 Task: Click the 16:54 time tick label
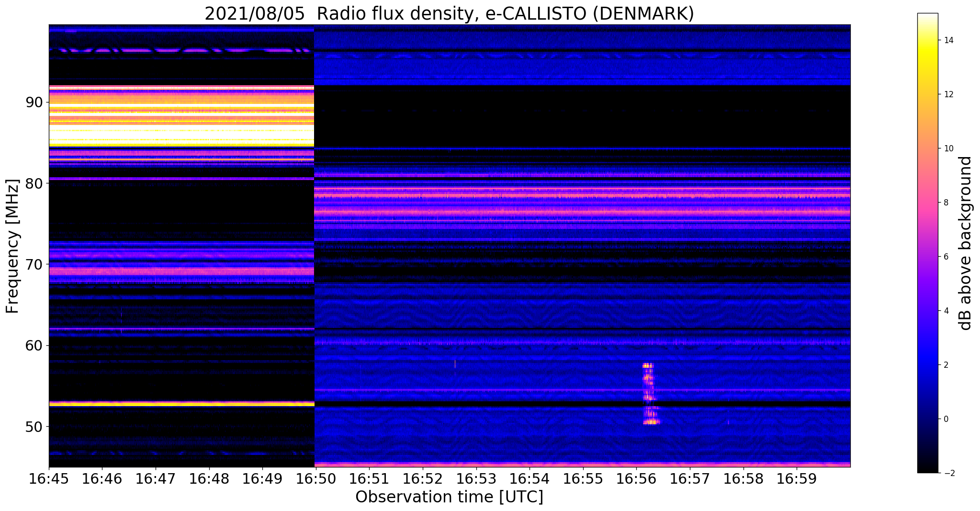coord(529,478)
